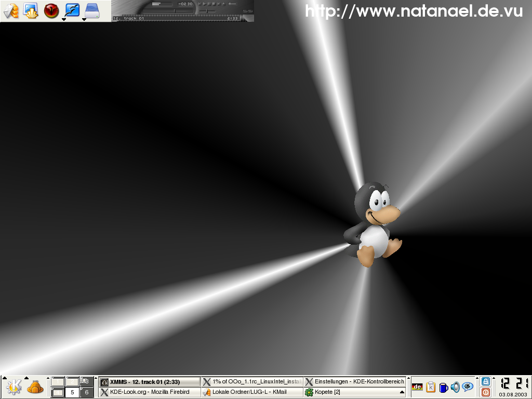
Task: Click XMMS previous track button
Action: [x=199, y=4]
